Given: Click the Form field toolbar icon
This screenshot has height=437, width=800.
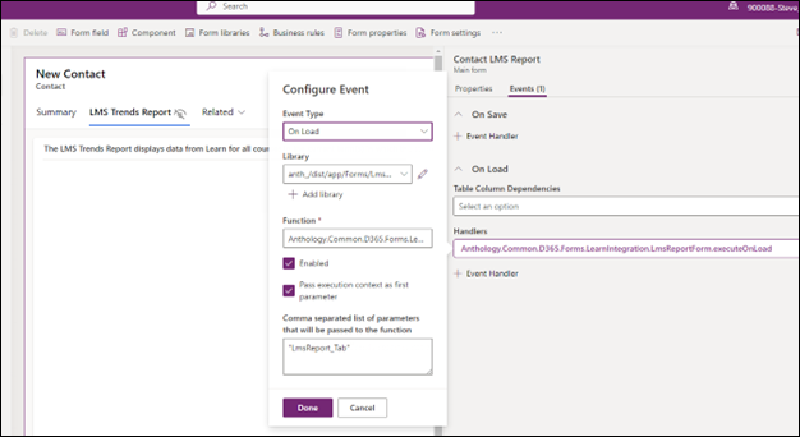Looking at the screenshot, I should pos(63,33).
